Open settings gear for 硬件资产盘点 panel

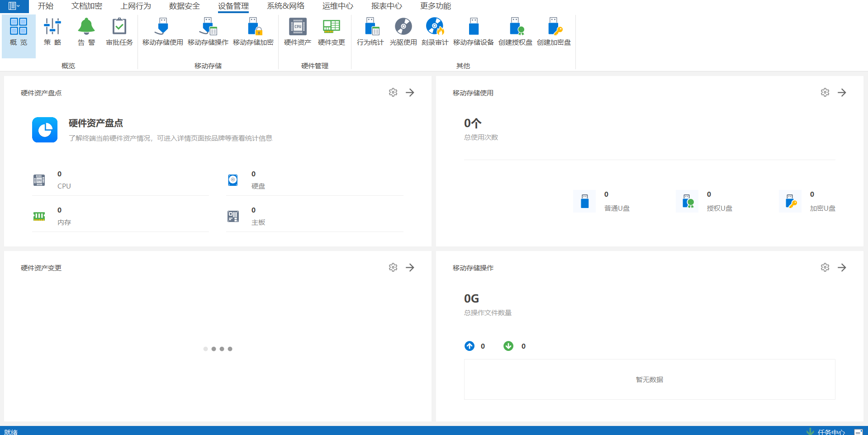pos(393,92)
